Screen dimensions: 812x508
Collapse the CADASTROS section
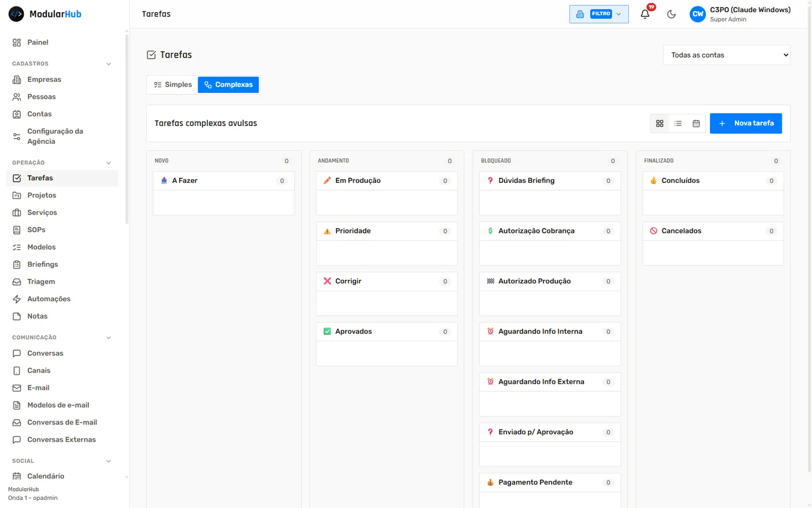coord(108,64)
